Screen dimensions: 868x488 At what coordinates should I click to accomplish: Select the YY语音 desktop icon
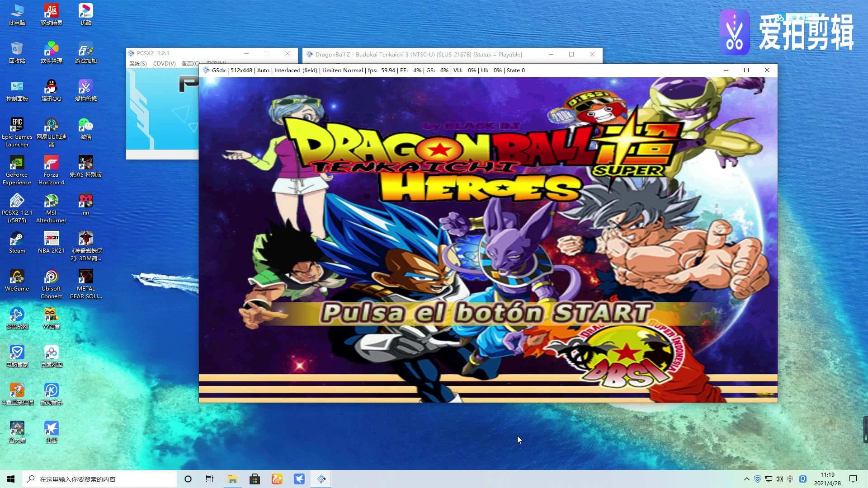[51, 318]
